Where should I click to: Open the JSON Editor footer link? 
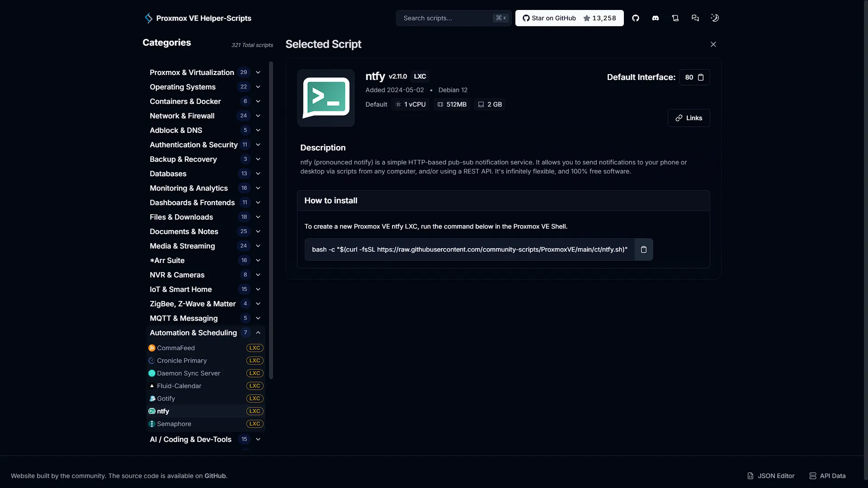[x=771, y=476]
